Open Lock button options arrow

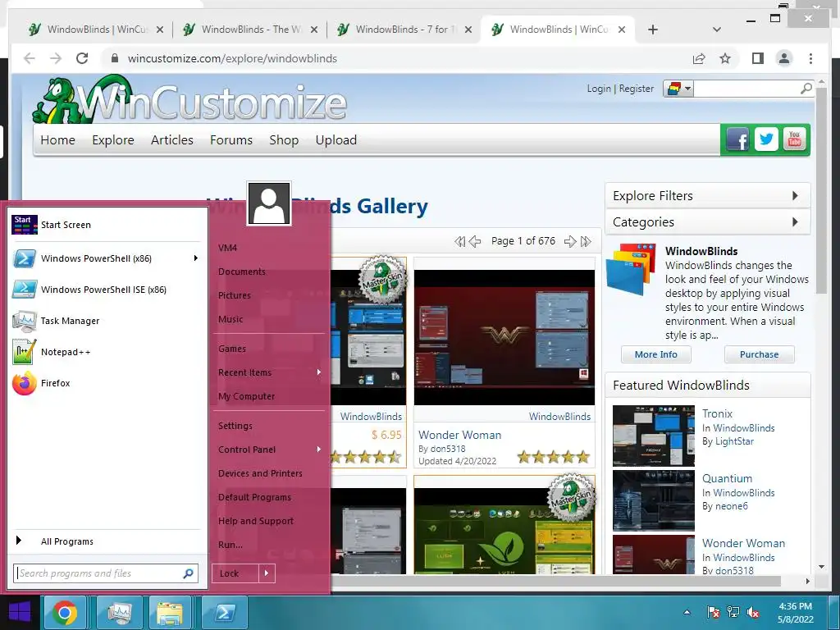(267, 573)
